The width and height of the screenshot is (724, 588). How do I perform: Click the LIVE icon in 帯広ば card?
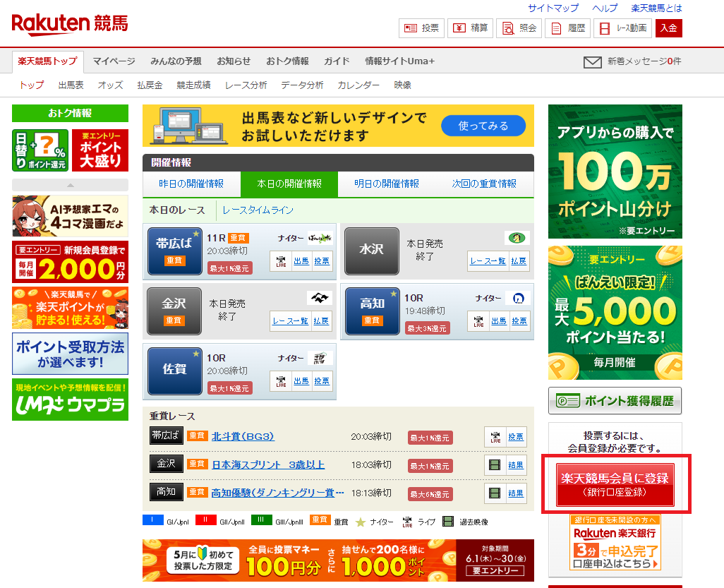[281, 261]
